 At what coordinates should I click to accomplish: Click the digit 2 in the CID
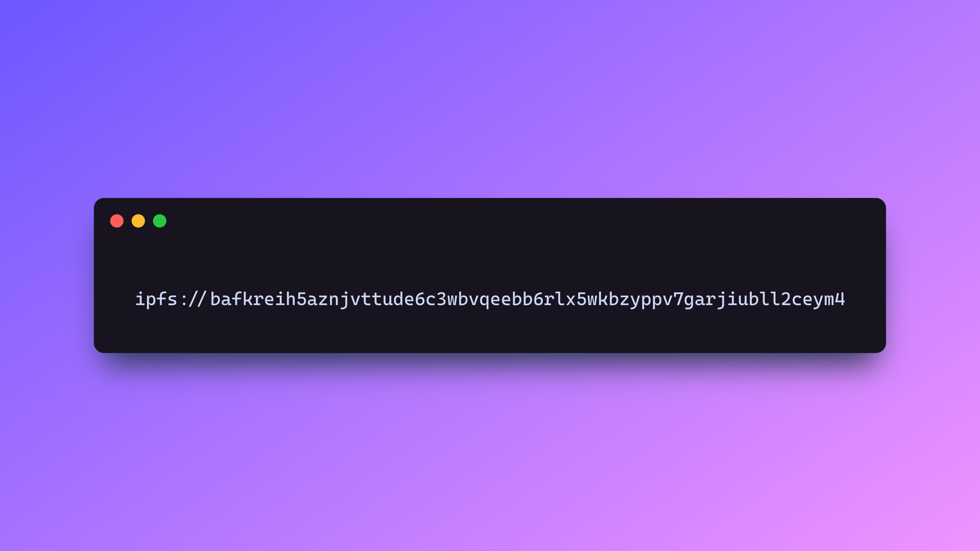click(x=786, y=299)
